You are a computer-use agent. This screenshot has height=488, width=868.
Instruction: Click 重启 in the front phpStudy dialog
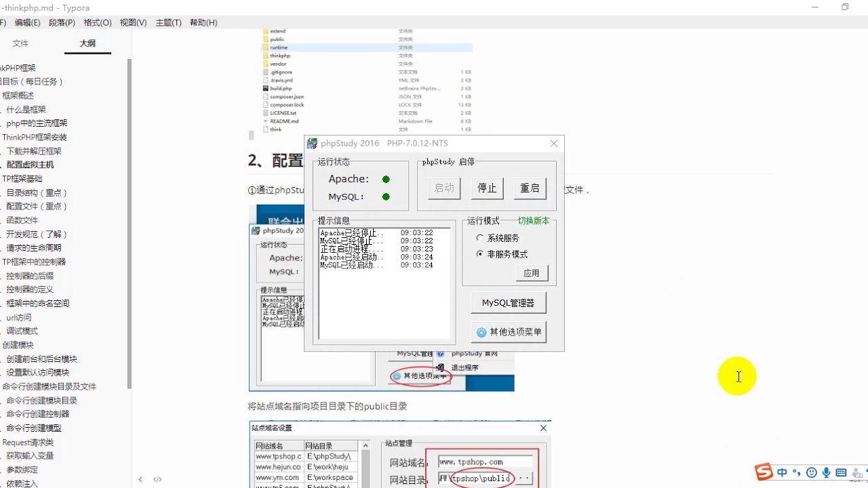coord(530,188)
